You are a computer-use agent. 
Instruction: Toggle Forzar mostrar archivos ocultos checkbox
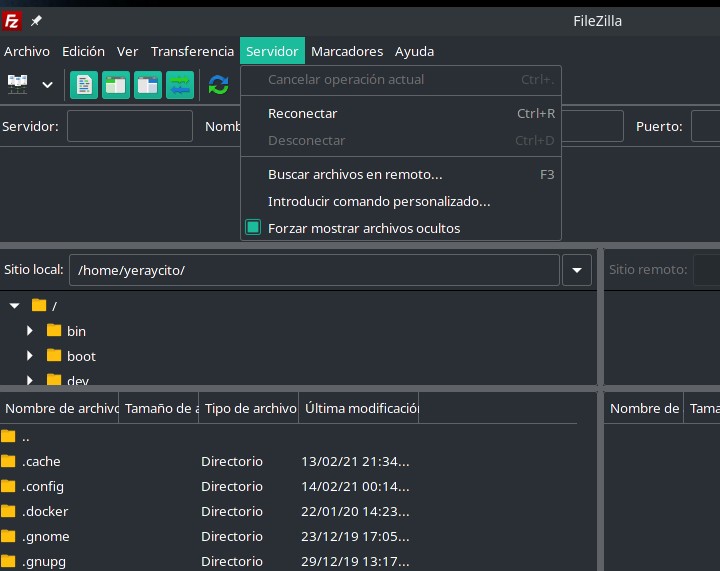pos(253,228)
